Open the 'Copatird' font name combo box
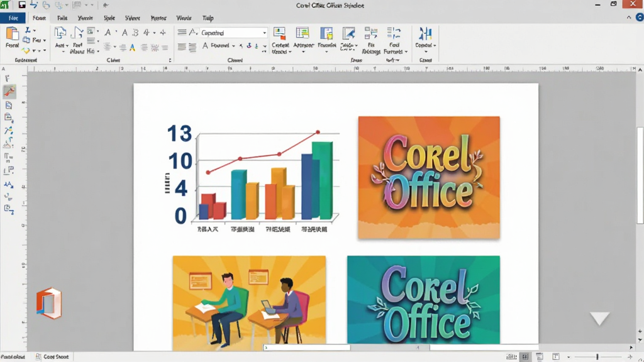The height and width of the screenshot is (362, 644). coord(234,33)
